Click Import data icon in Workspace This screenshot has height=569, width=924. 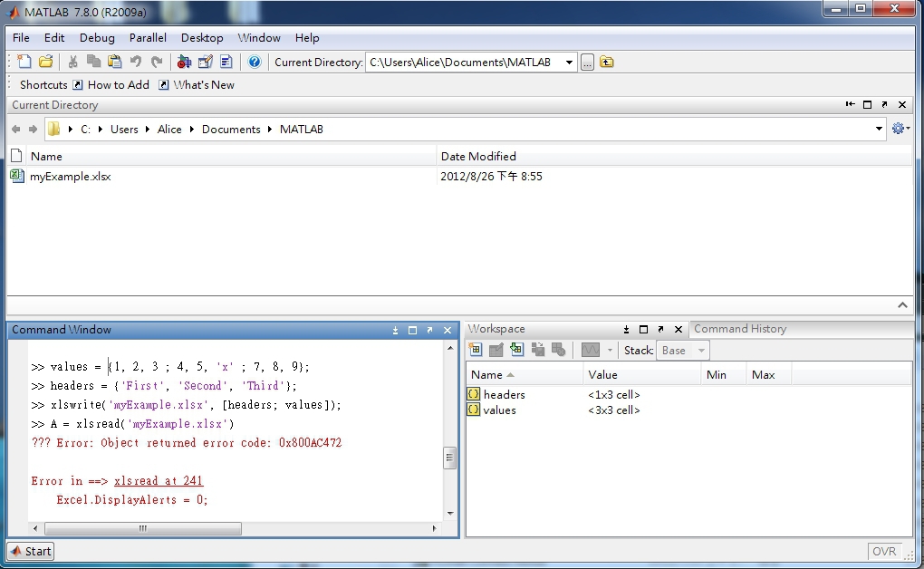(516, 350)
